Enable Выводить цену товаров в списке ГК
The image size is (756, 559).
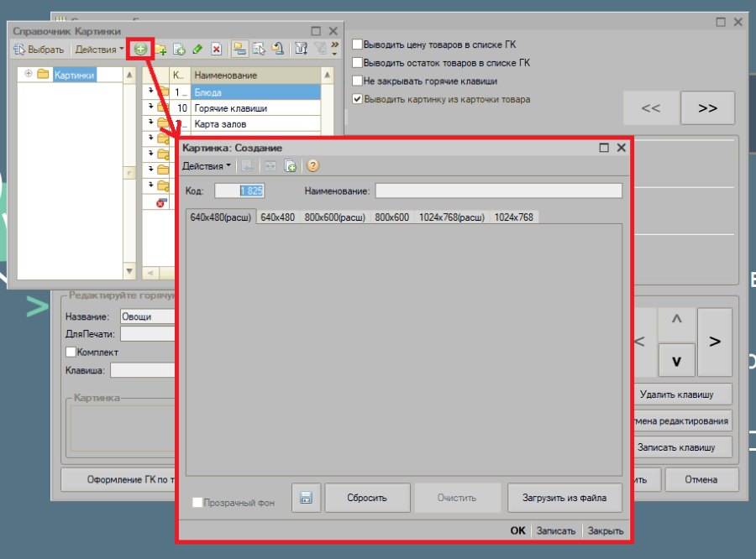click(x=357, y=44)
